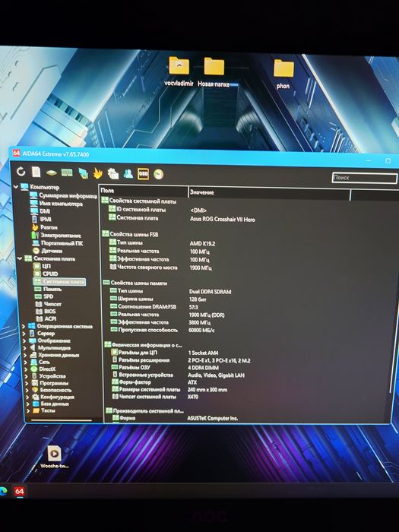Select the vocvladimir desktop folder

pos(179,71)
